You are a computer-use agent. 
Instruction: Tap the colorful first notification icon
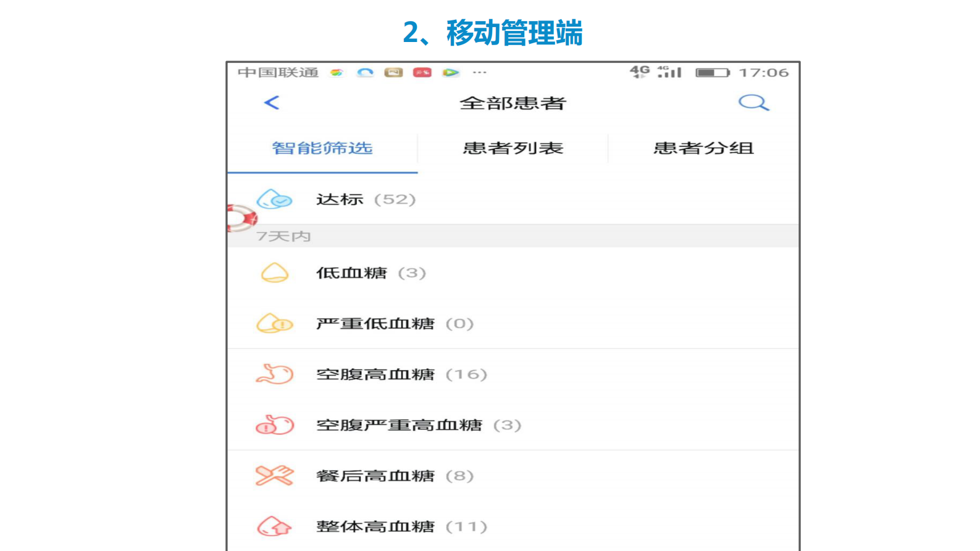click(x=337, y=72)
